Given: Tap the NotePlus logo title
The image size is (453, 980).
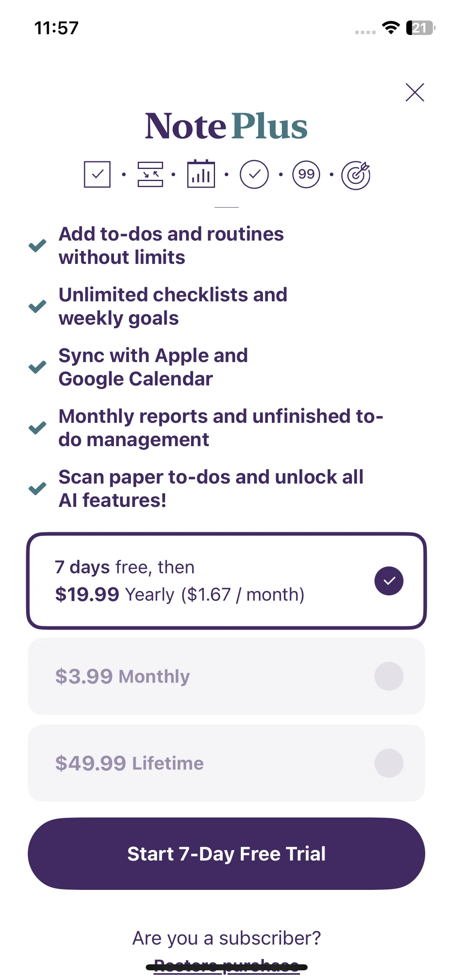Looking at the screenshot, I should click(226, 126).
